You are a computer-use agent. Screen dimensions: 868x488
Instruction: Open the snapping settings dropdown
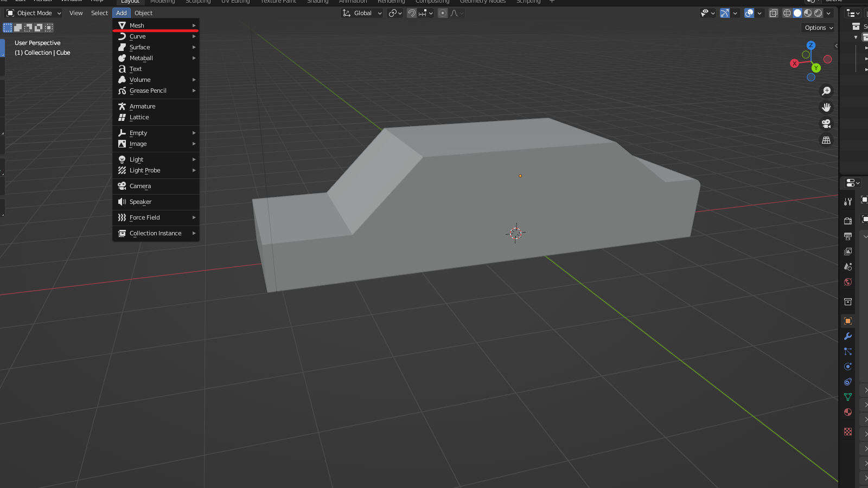426,13
